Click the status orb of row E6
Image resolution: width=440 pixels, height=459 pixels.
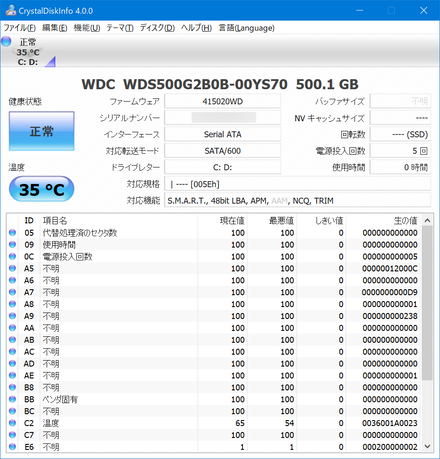(x=13, y=447)
